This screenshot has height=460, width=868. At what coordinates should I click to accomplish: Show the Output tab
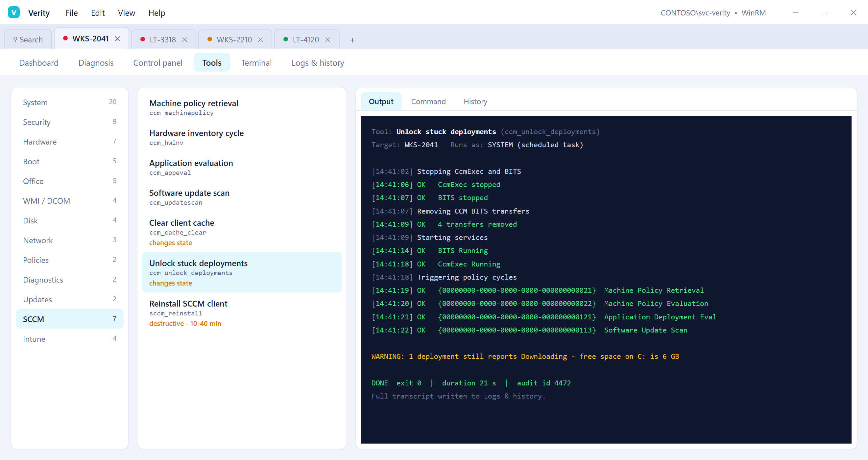[x=381, y=101]
